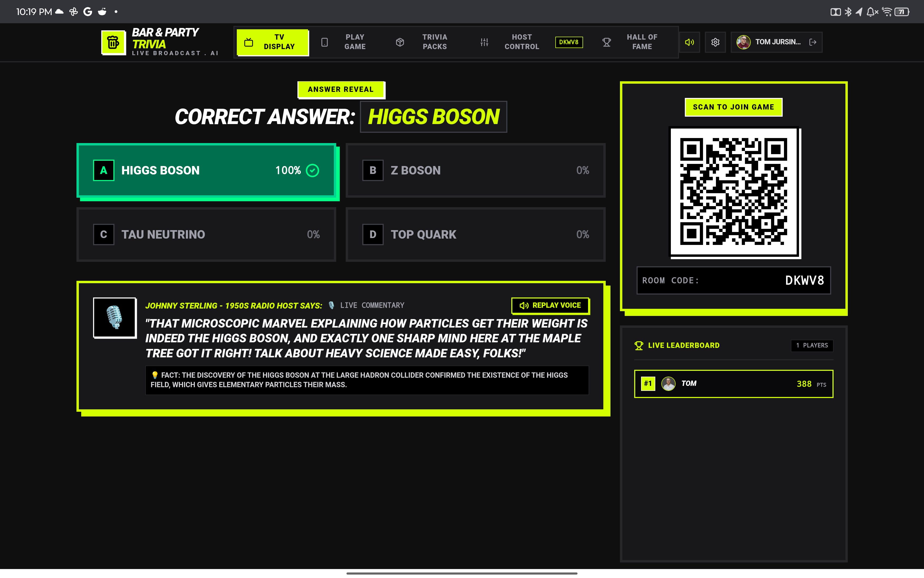Click the Wi-Fi icon in status bar
Viewport: 924px width, 578px height.
[x=887, y=12]
